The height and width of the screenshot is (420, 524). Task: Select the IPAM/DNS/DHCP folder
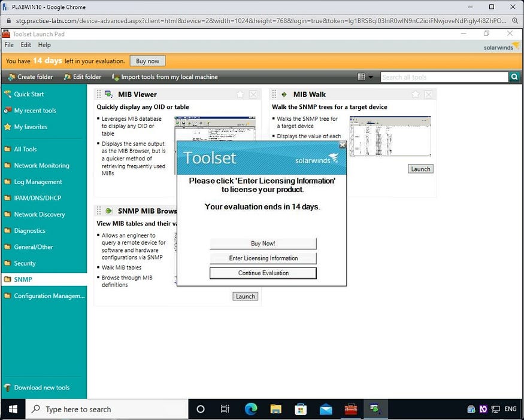(x=37, y=198)
